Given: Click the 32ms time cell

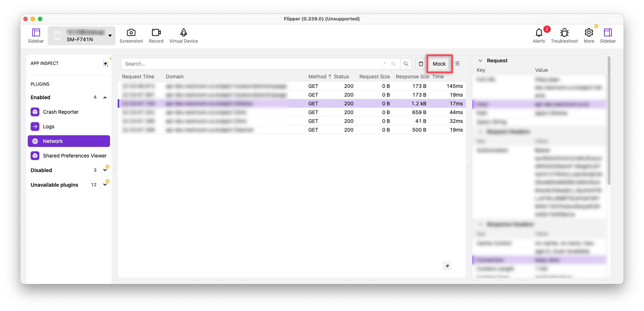Looking at the screenshot, I should (456, 121).
